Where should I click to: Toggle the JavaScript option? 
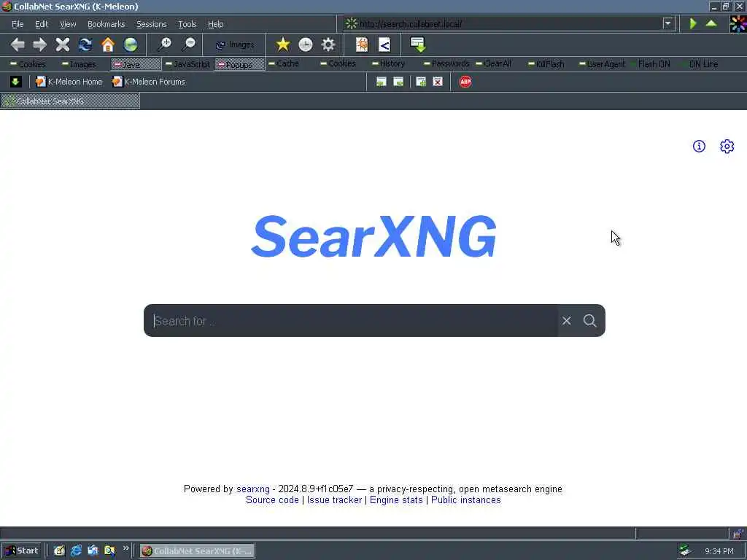coord(187,64)
